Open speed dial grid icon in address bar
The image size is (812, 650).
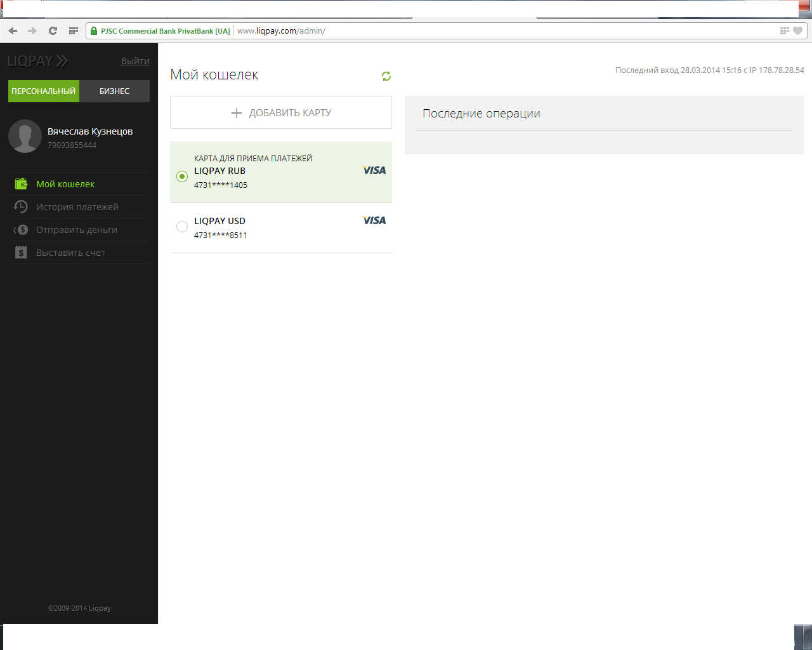pyautogui.click(x=785, y=30)
